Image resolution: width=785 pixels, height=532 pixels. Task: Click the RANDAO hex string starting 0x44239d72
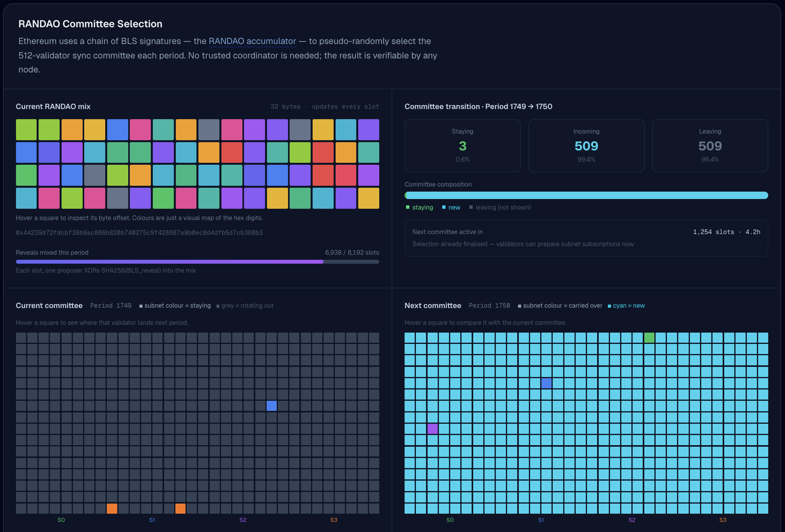click(x=139, y=233)
